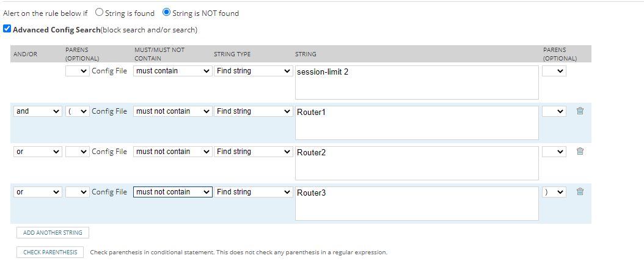Select 'String is found' radio button
This screenshot has height=269, width=644.
(100, 13)
